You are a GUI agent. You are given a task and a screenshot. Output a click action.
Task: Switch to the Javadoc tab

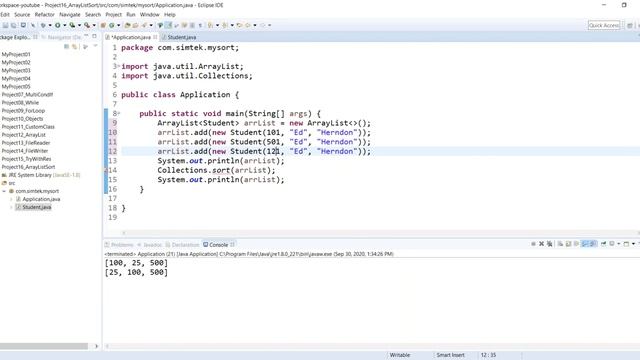tap(150, 245)
